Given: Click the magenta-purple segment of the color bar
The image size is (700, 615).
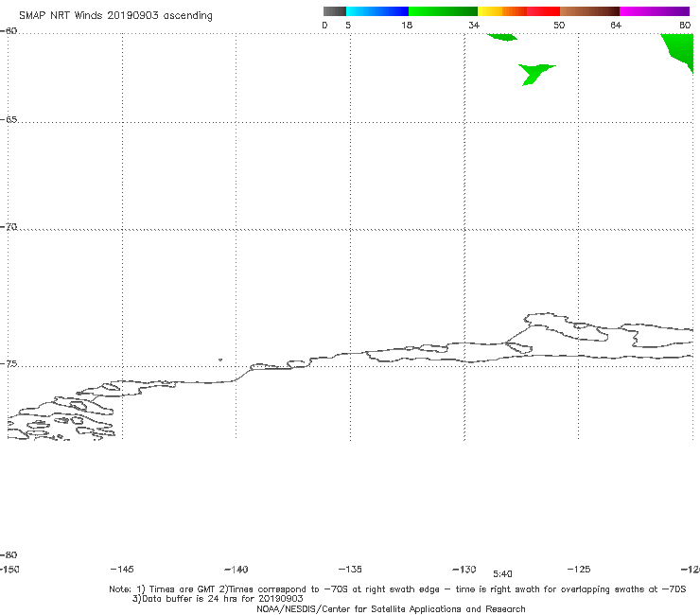Looking at the screenshot, I should coord(655,11).
